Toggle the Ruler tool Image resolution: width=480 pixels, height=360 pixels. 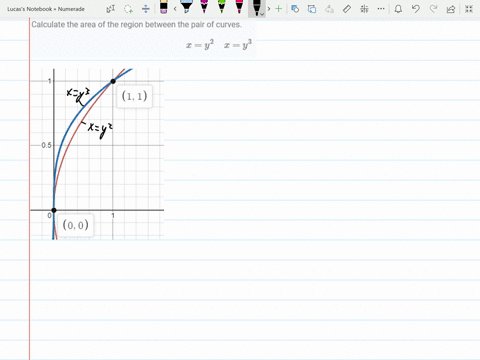[347, 9]
